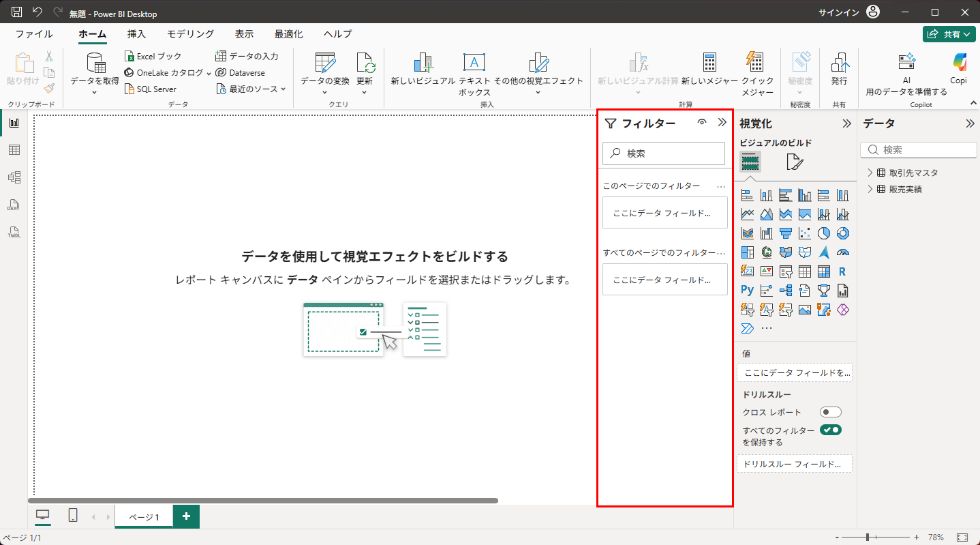Open the データの変換 dropdown arrow
The width and height of the screenshot is (980, 545).
(x=325, y=92)
